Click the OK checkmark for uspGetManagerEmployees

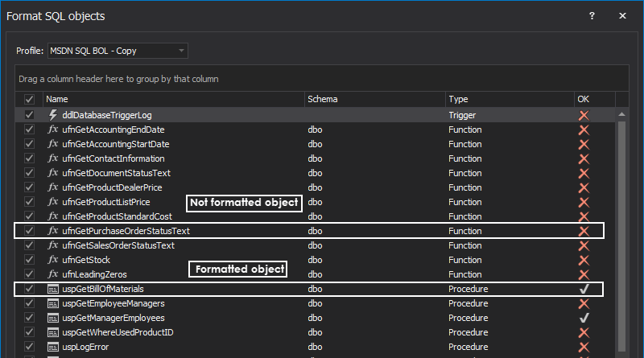click(x=584, y=318)
